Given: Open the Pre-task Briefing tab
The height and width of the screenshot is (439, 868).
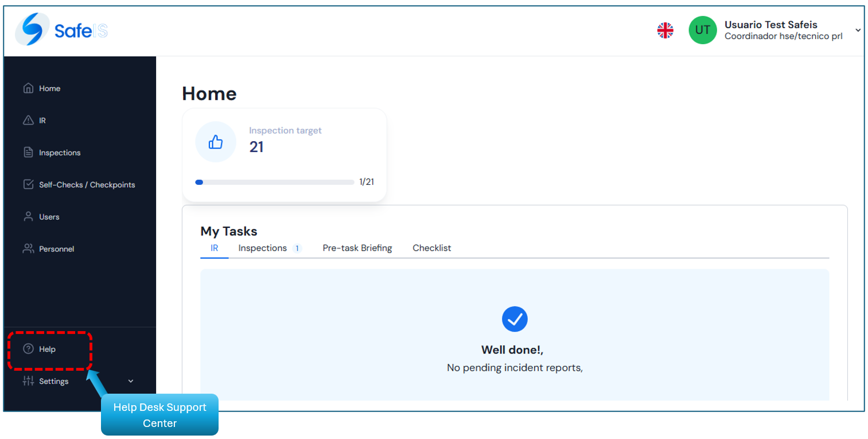Looking at the screenshot, I should point(357,248).
